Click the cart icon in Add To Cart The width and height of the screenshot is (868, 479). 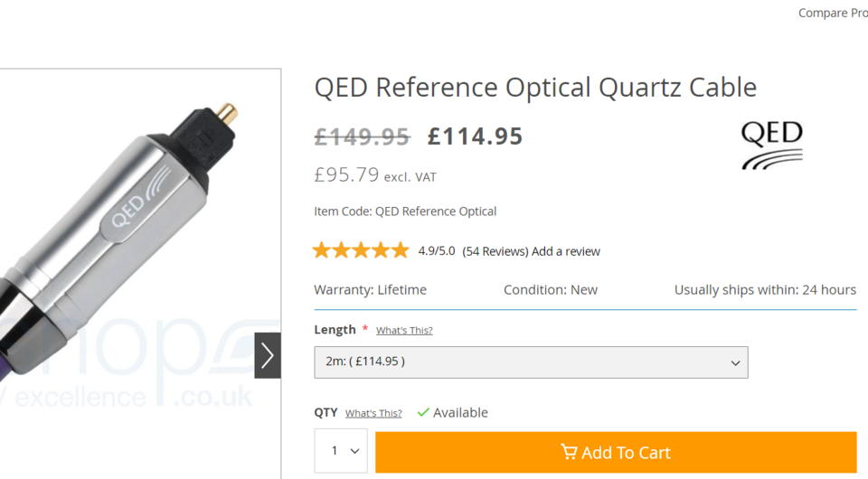tap(569, 452)
